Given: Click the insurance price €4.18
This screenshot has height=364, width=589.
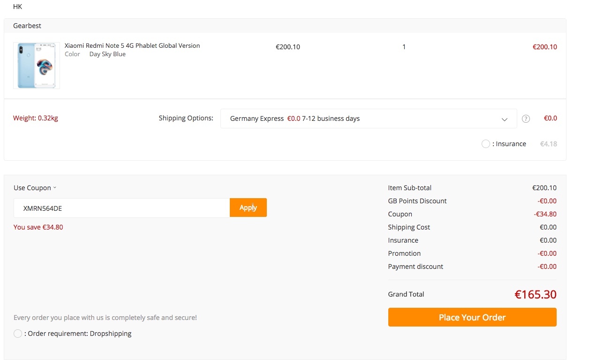Looking at the screenshot, I should (549, 144).
